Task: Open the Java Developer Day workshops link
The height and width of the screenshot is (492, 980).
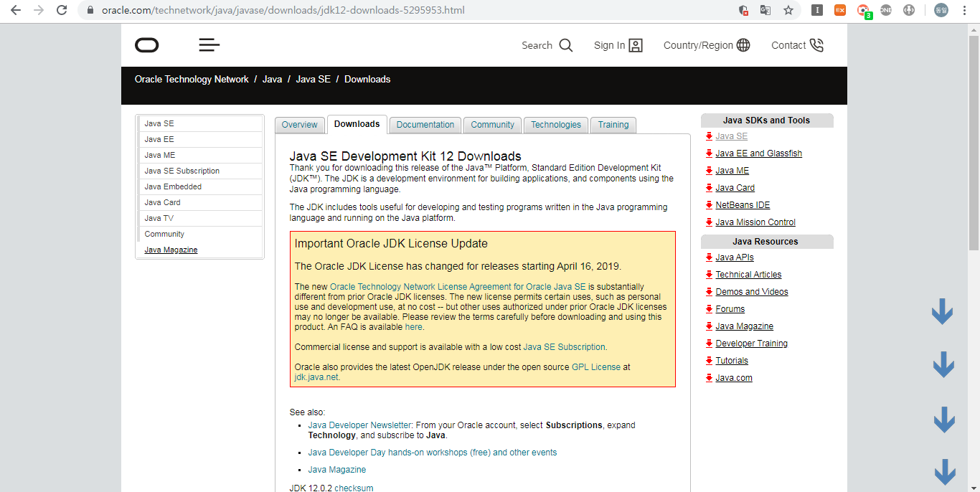Action: (x=433, y=453)
